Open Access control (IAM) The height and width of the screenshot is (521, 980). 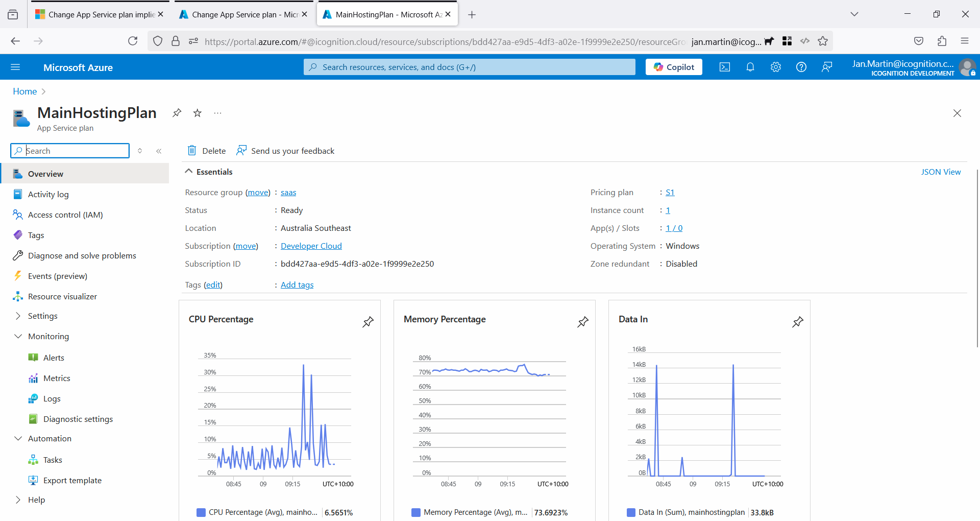(65, 215)
